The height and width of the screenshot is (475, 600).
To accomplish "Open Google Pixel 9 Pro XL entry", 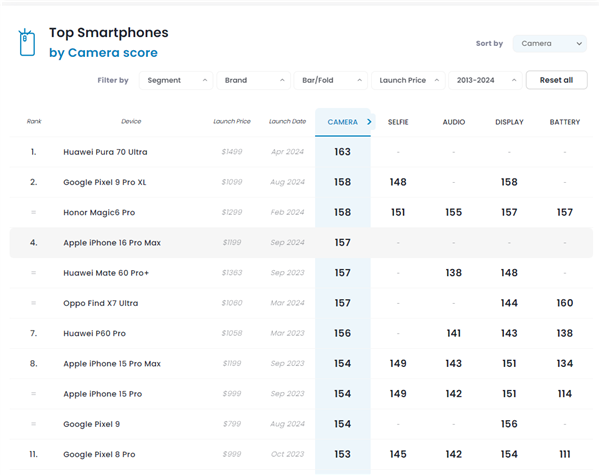I will [104, 182].
